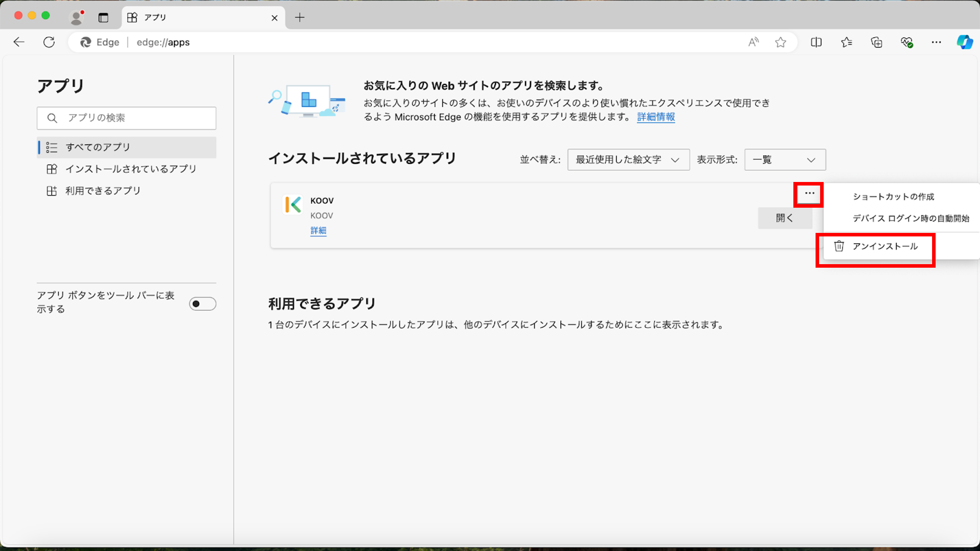This screenshot has height=551, width=980.
Task: Open Collections with the stacked pages icon
Action: pyautogui.click(x=877, y=42)
